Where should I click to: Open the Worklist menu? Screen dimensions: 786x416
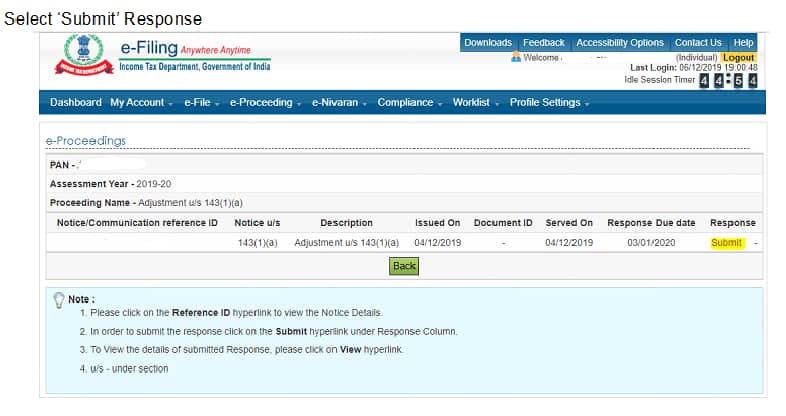click(x=474, y=102)
